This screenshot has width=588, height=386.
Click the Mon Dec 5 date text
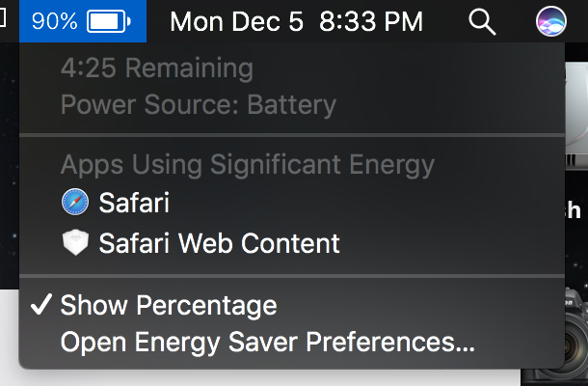tap(236, 21)
